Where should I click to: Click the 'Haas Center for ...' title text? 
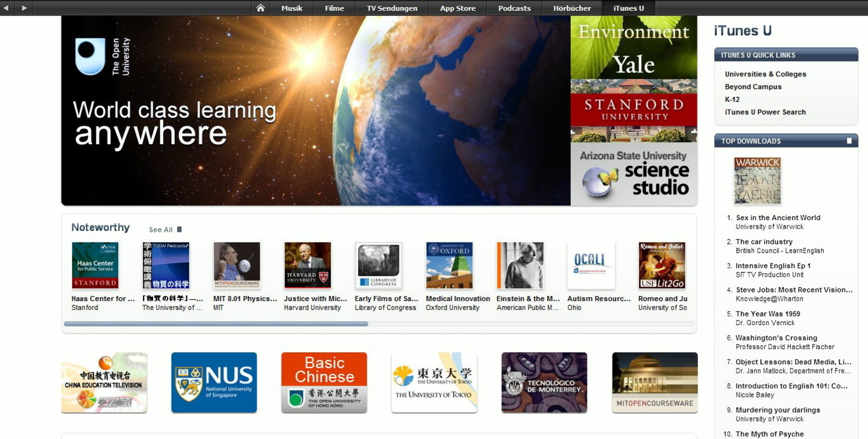point(103,298)
